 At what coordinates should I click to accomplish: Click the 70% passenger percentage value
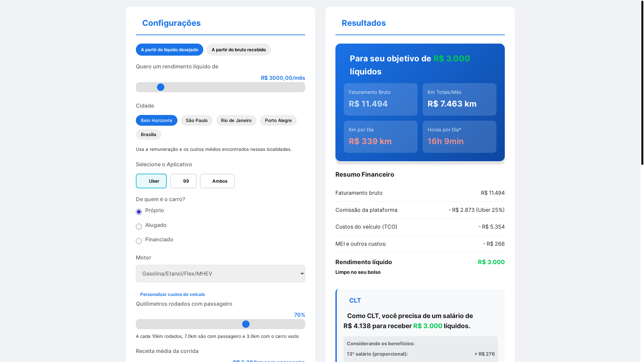click(x=300, y=315)
